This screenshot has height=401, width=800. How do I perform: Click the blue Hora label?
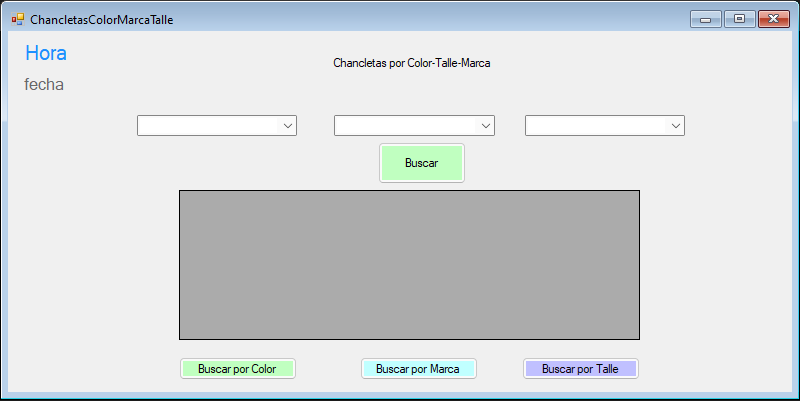[x=46, y=53]
